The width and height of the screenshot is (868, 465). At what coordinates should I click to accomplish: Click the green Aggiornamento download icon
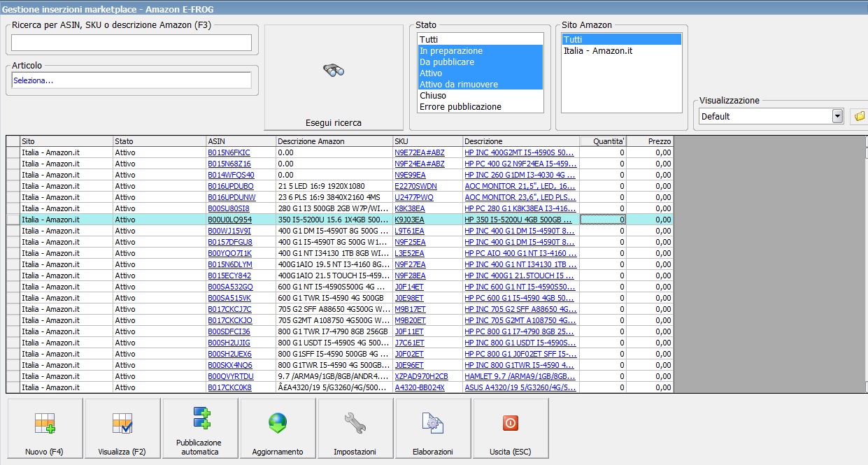click(x=278, y=423)
